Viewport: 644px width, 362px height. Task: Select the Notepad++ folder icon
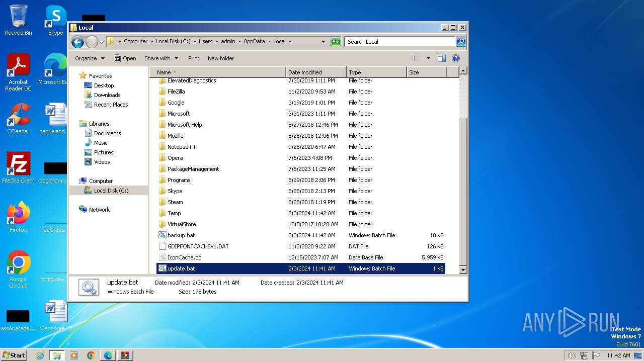[x=162, y=147]
